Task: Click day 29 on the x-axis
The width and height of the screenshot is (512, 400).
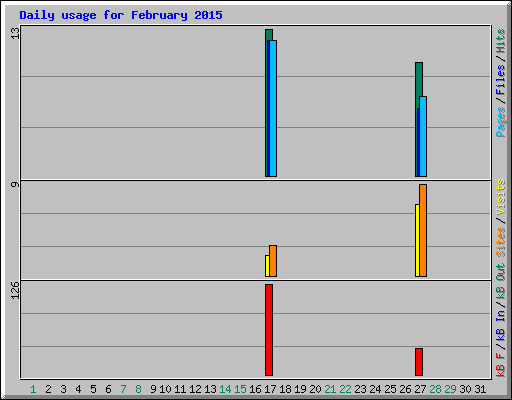Action: pyautogui.click(x=450, y=389)
